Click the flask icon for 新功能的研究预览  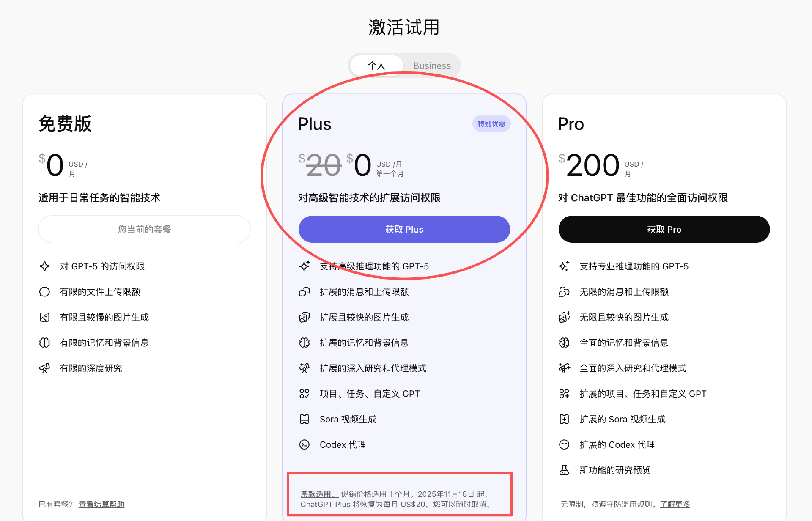tap(564, 470)
